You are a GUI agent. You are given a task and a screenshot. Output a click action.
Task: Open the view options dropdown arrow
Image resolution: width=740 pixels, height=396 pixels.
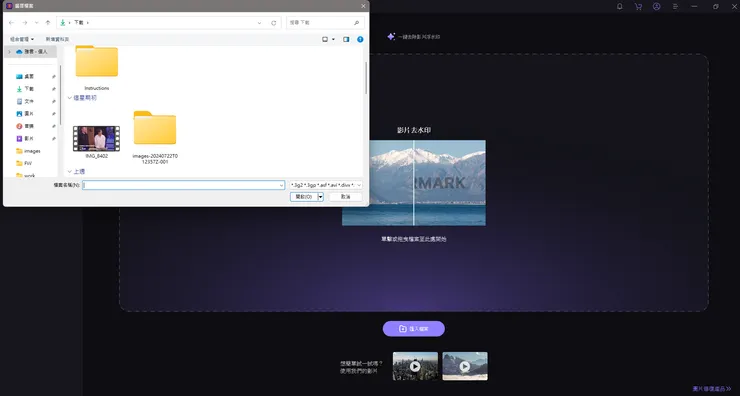pos(334,39)
